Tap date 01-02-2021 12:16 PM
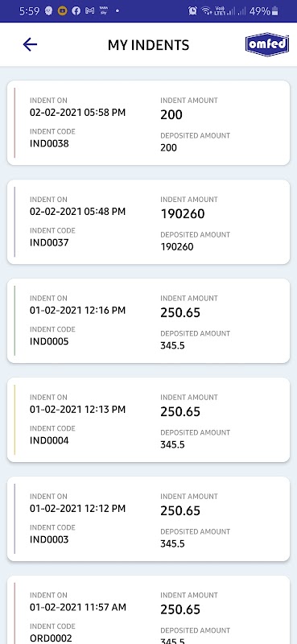297x644 pixels. coord(77,310)
